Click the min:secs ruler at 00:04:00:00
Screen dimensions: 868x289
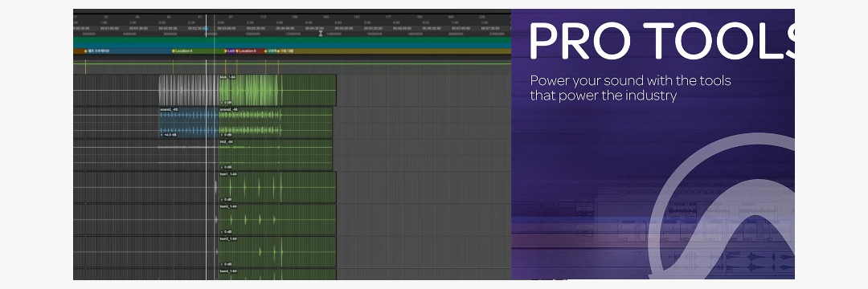pyautogui.click(x=285, y=28)
